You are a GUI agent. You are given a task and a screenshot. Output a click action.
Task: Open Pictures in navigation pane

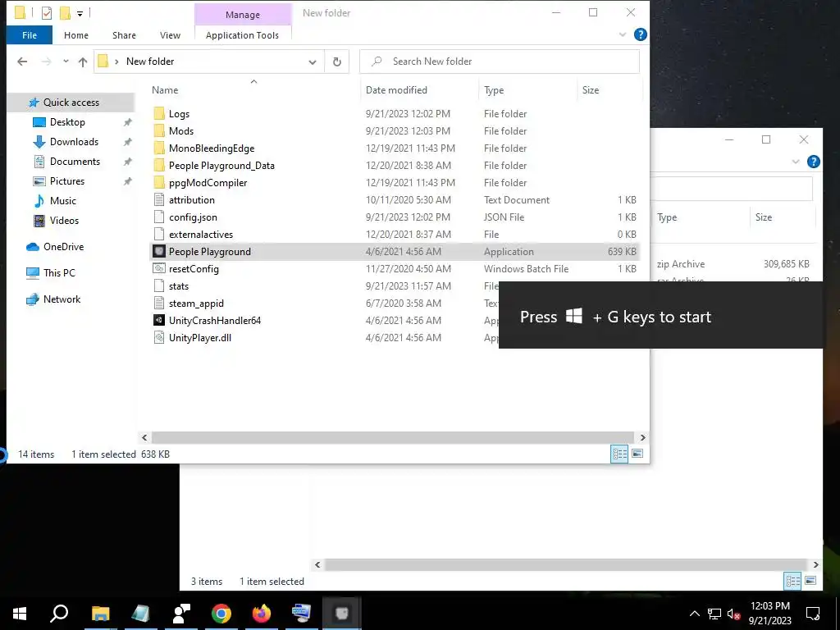click(x=67, y=181)
